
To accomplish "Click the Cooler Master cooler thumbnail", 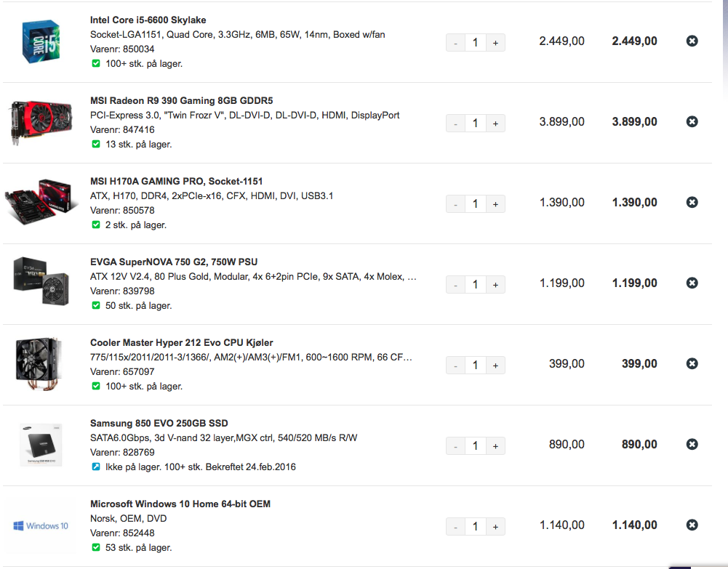I will coord(40,363).
